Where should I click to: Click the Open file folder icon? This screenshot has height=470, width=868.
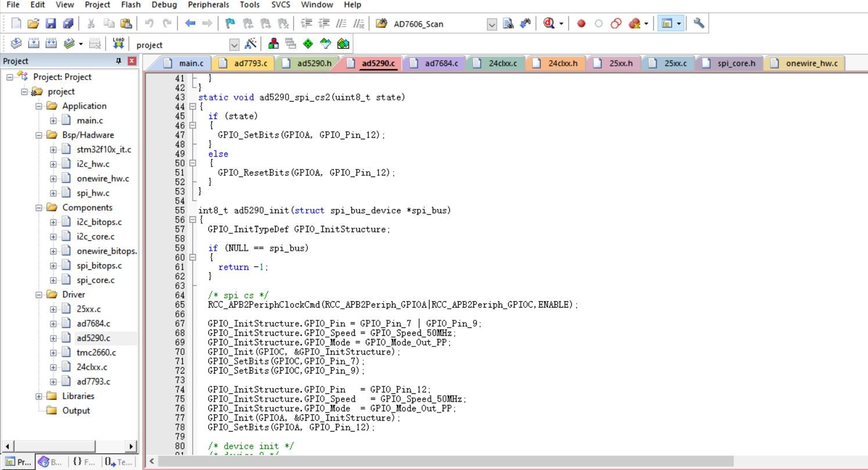(33, 23)
